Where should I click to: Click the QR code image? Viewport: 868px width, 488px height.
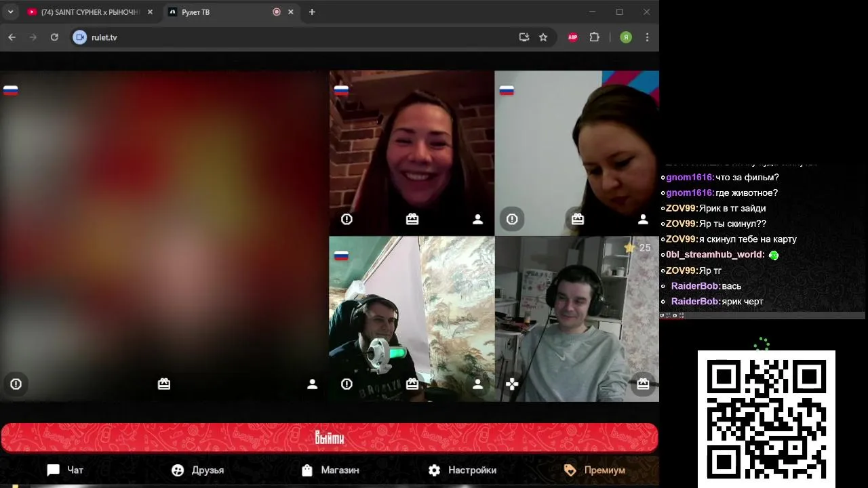[x=766, y=419]
